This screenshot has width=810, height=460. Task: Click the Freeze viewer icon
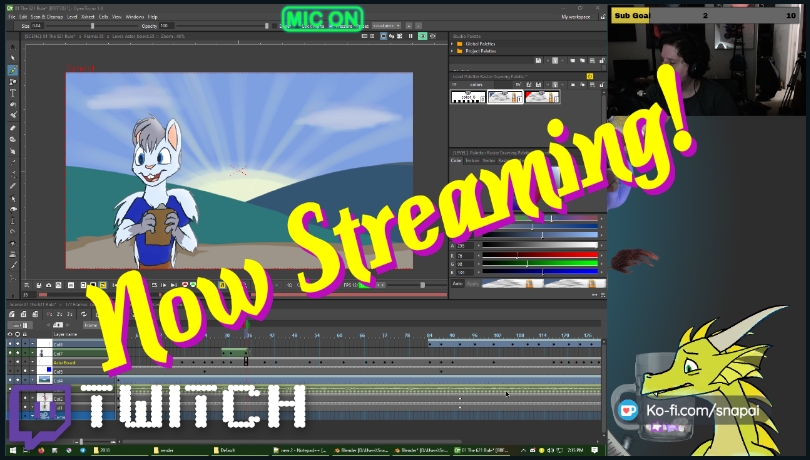[x=411, y=36]
